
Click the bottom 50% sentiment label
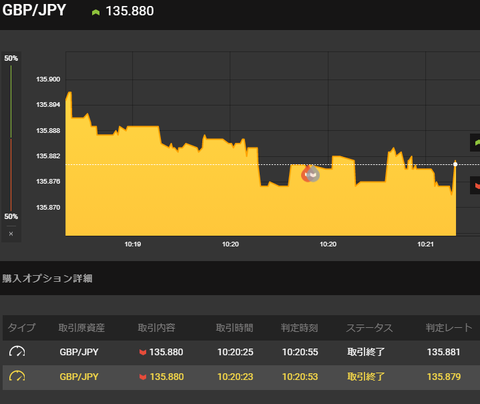11,217
